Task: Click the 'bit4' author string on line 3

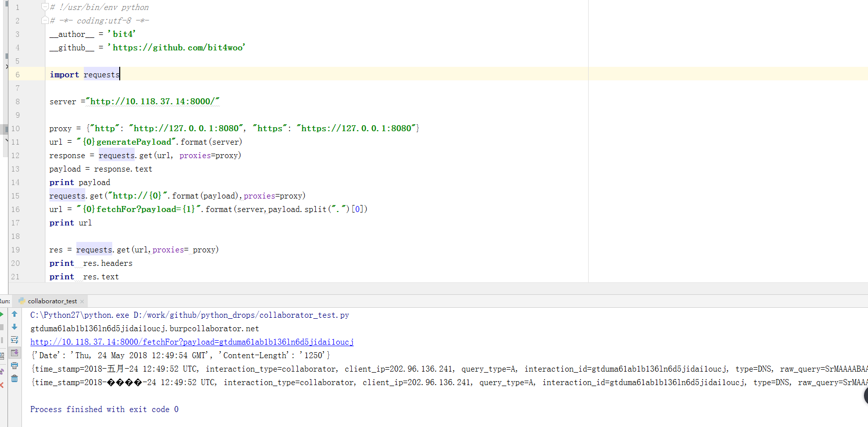Action: tap(122, 34)
